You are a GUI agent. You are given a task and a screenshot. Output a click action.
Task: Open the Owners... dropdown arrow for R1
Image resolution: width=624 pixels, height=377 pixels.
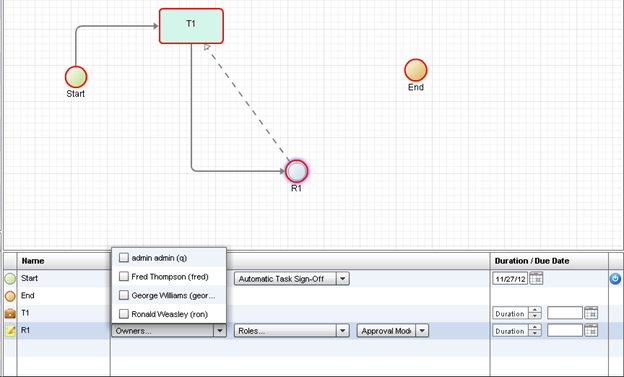tap(220, 330)
